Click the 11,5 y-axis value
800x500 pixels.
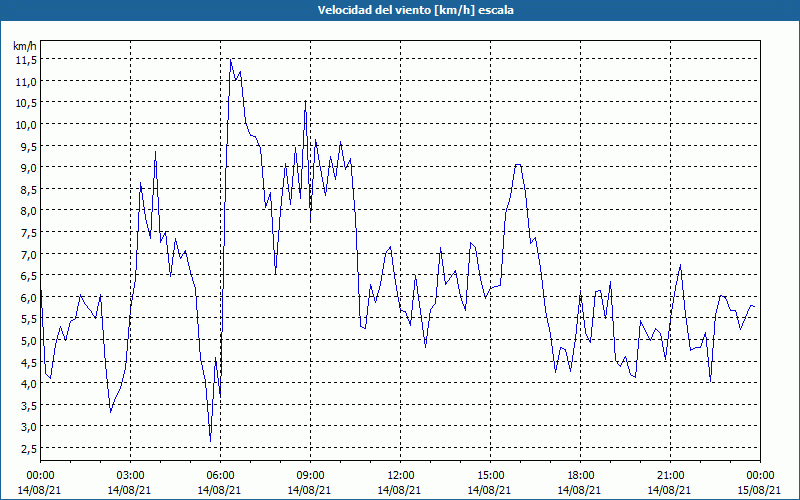(27, 60)
